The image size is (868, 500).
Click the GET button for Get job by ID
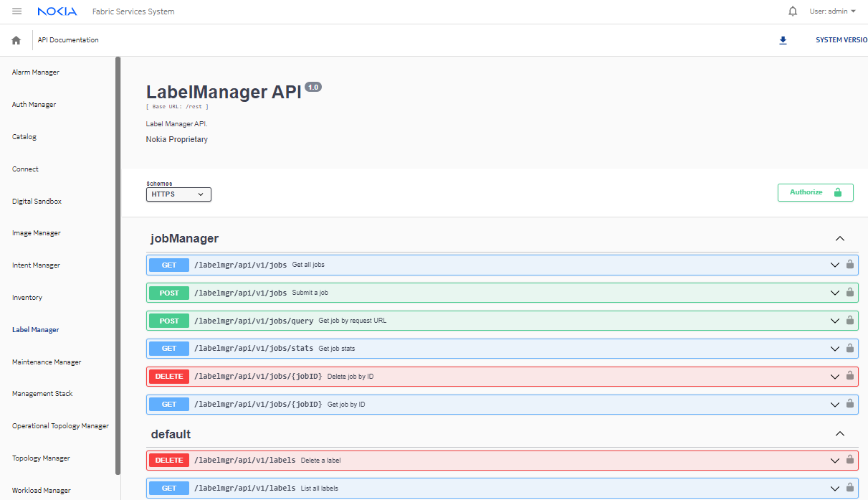tap(169, 404)
